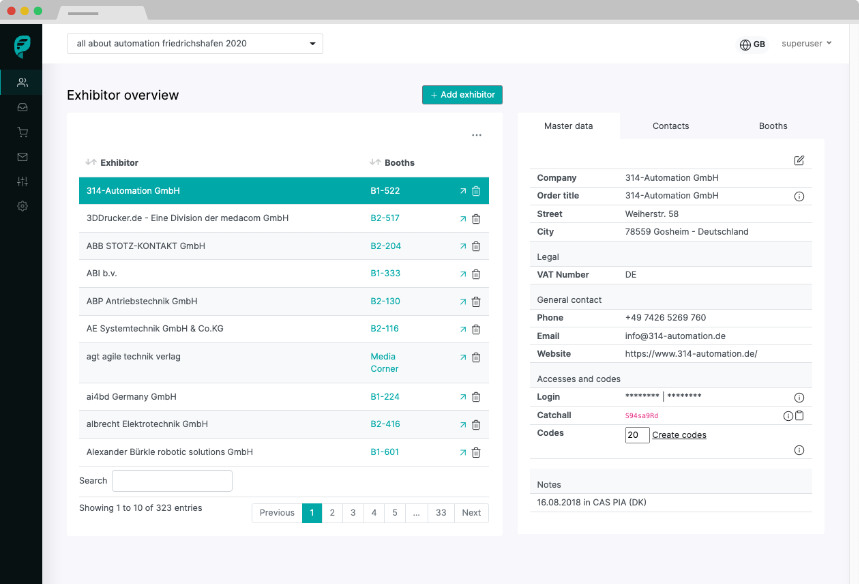The height and width of the screenshot is (584, 859).
Task: Open ABP Antriebstechnik GmbH via arrow icon
Action: coord(463,301)
